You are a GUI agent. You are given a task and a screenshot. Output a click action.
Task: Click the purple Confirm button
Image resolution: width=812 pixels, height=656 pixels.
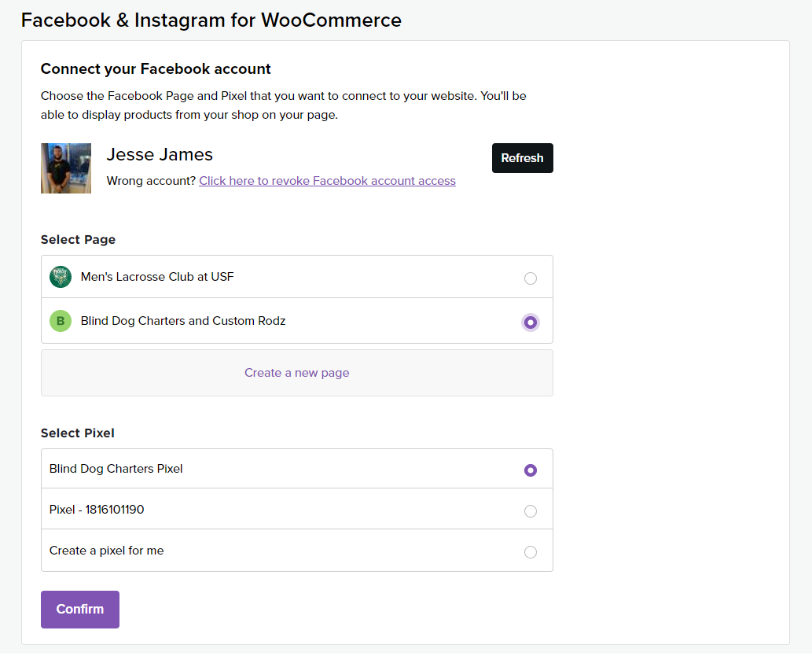[x=80, y=610]
